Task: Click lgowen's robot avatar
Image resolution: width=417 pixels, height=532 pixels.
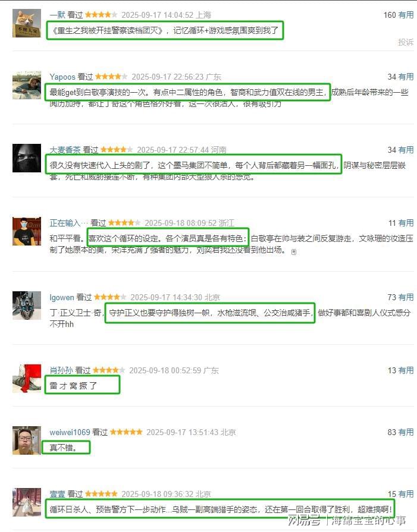Action: [x=27, y=306]
